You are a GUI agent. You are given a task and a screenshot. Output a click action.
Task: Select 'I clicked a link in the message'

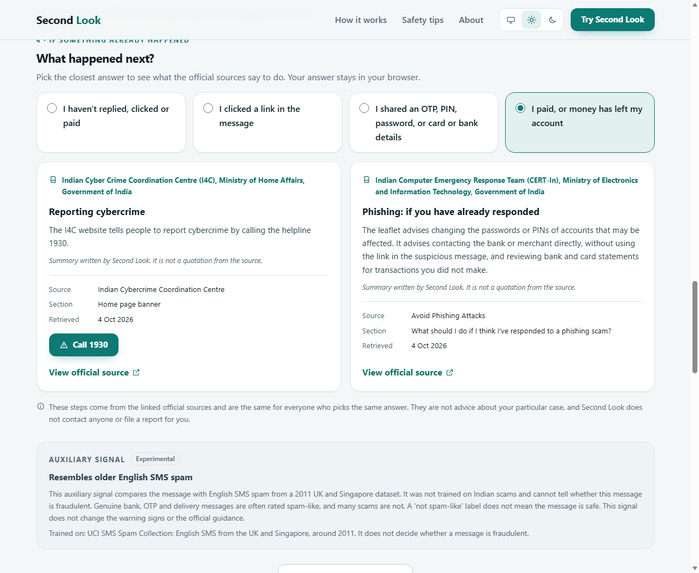[267, 123]
